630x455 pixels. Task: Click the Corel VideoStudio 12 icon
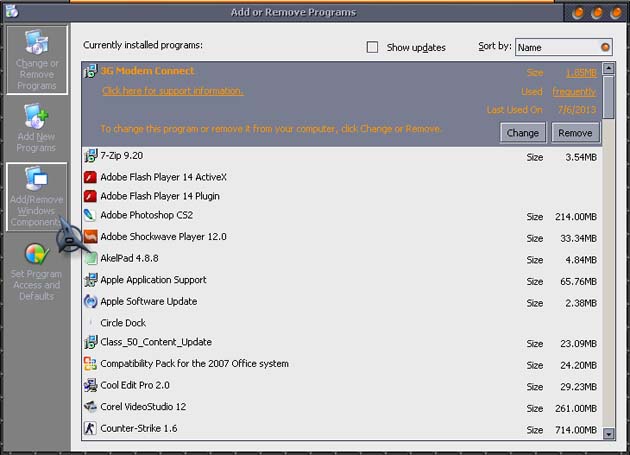[90, 406]
